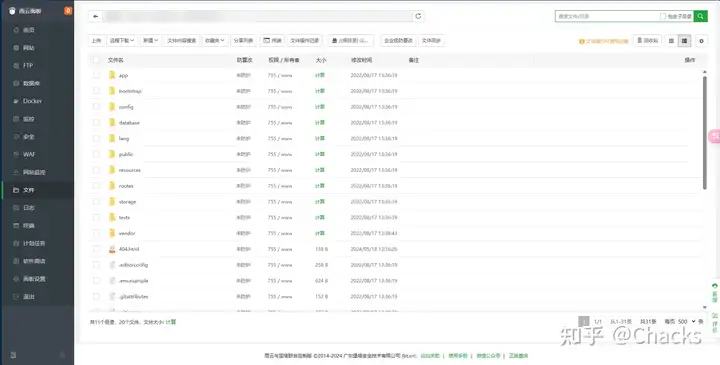Collapse the sidebar using bottom arrow icon
720x365 pixels.
coord(62,355)
